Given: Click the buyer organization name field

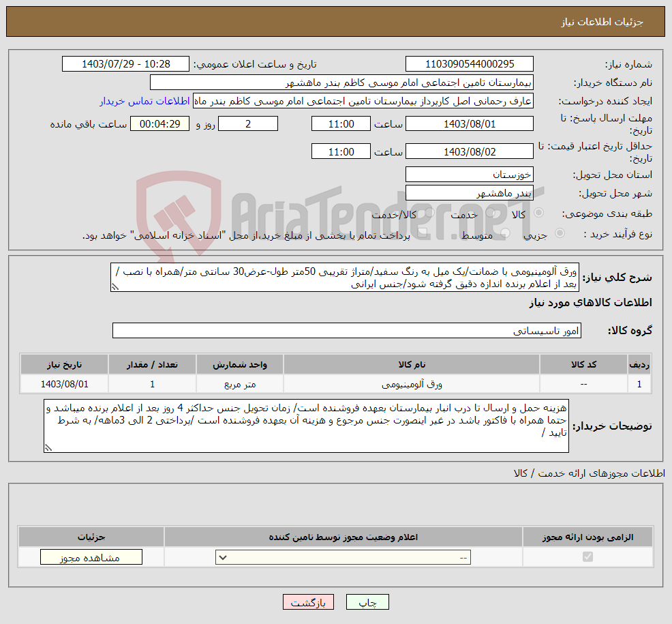Looking at the screenshot, I should [341, 83].
